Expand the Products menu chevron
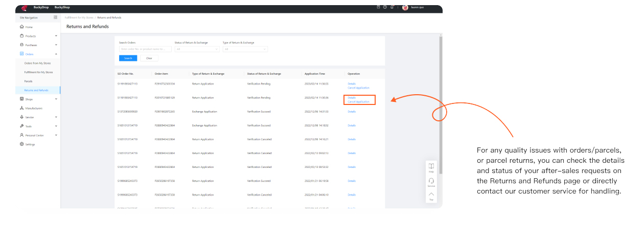The image size is (644, 234). 56,36
